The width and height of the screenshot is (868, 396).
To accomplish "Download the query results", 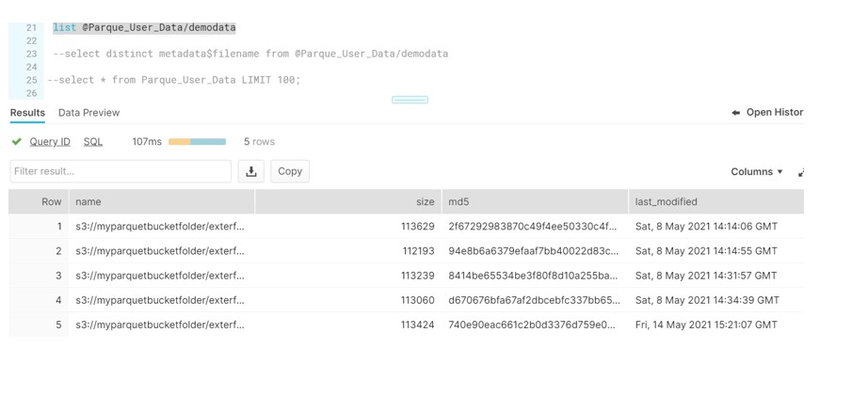I will [251, 171].
